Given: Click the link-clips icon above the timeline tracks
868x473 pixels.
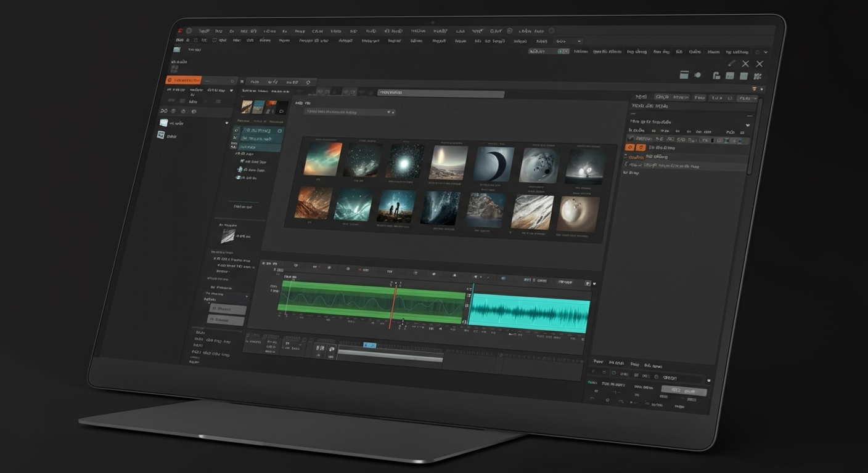Looking at the screenshot, I should coord(434,273).
